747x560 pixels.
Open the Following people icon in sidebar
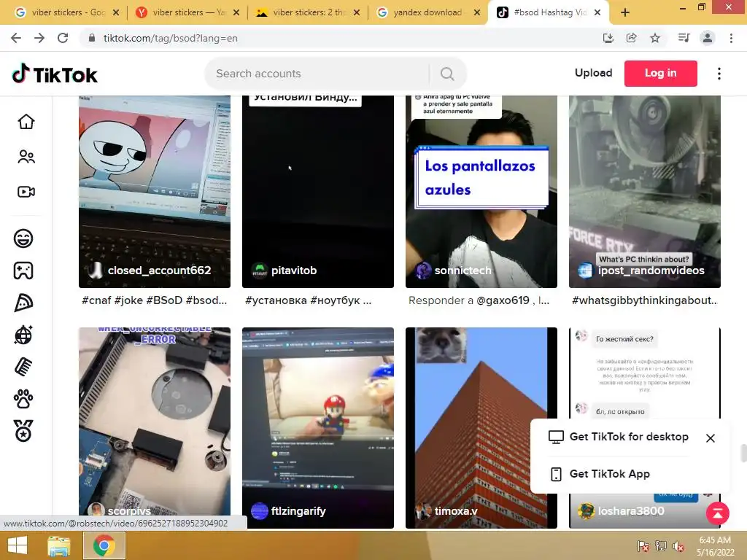[x=26, y=157]
